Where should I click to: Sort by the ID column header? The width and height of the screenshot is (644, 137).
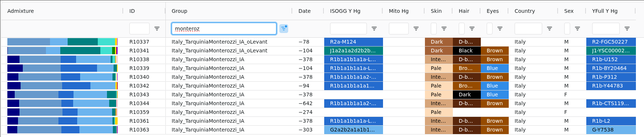132,11
